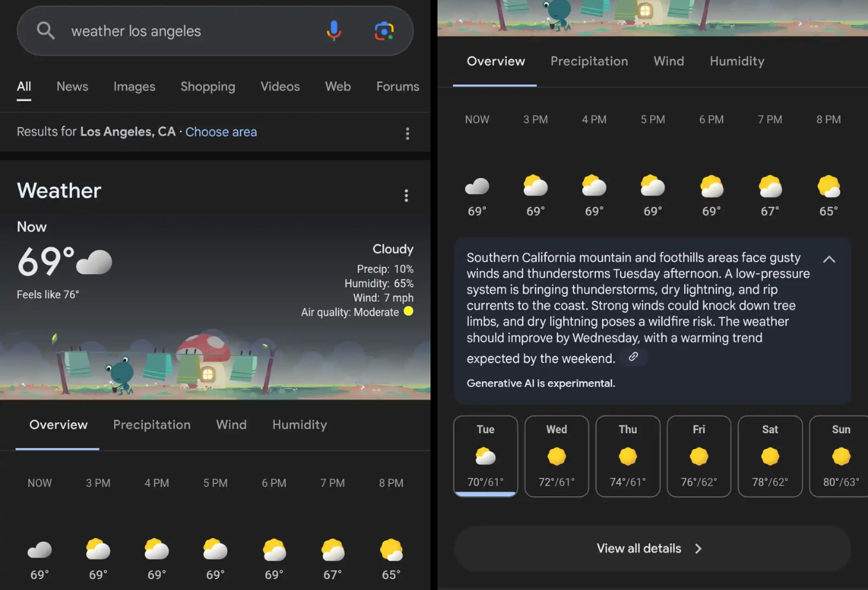Select the Sat 78°/62° forecast card
Viewport: 868px width, 590px height.
(770, 456)
